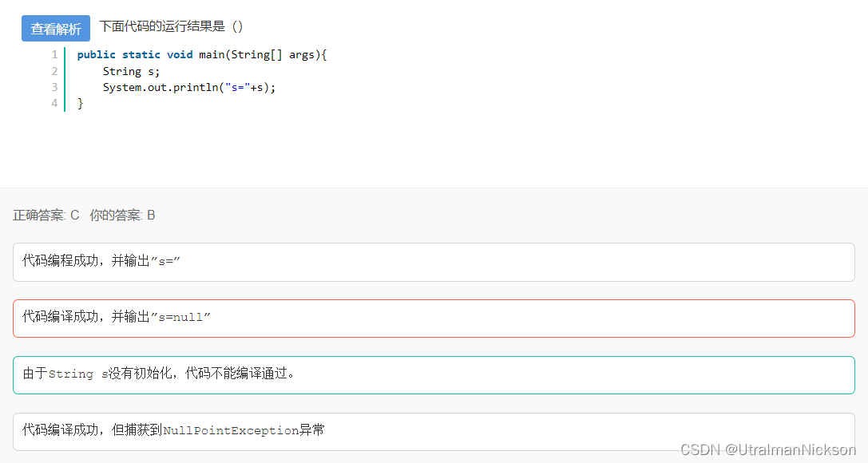Click the "s=" string literal in code
The width and height of the screenshot is (868, 463).
point(237,87)
